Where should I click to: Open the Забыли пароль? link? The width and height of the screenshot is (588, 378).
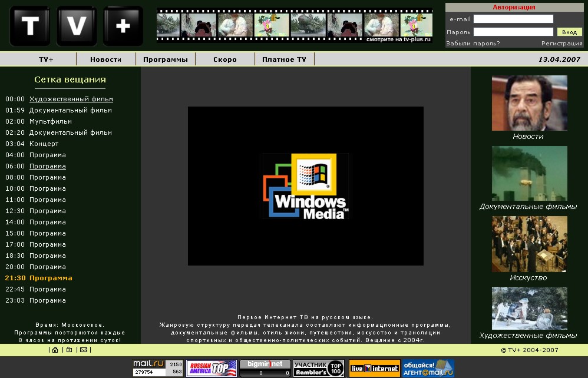pyautogui.click(x=473, y=44)
